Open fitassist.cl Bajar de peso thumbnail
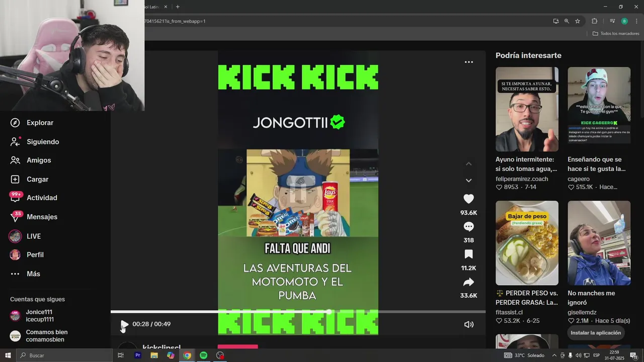 [527, 243]
